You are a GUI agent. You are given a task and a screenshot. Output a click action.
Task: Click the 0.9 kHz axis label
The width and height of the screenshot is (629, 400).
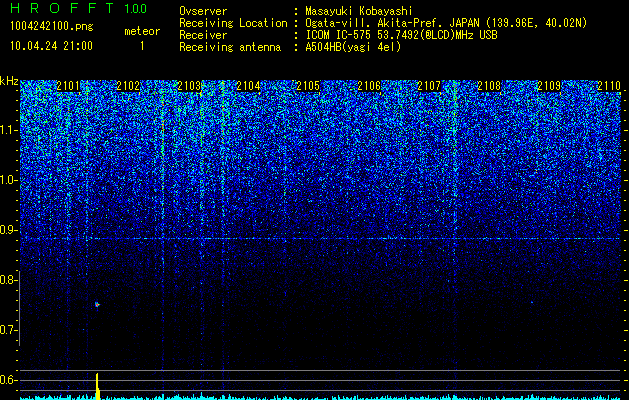8,230
